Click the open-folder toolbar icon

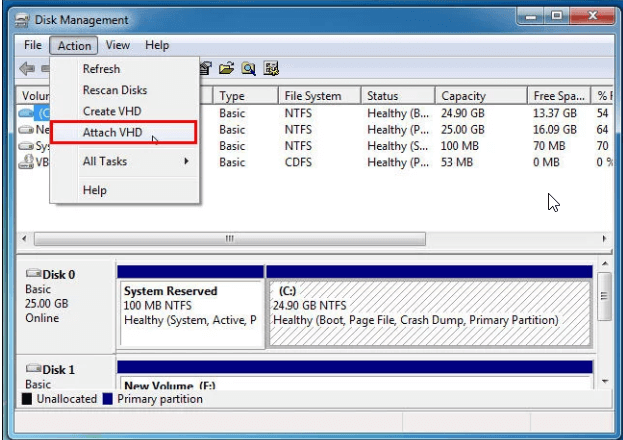(x=226, y=69)
